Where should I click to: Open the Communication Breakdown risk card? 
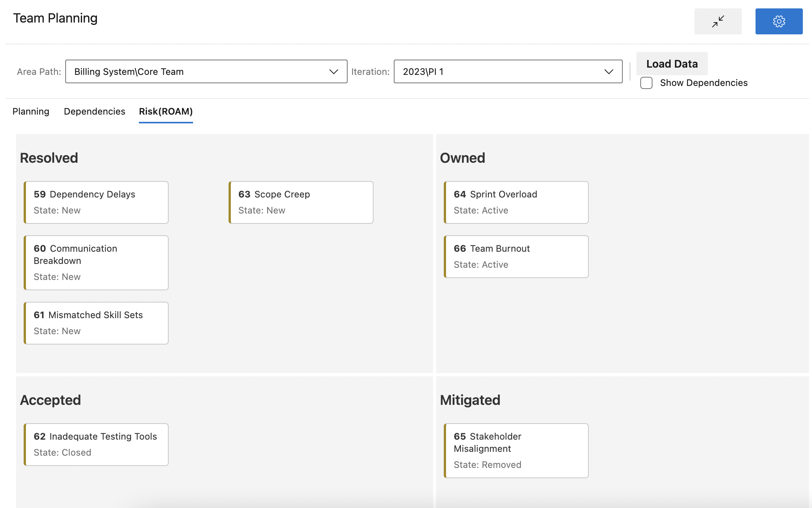click(96, 262)
